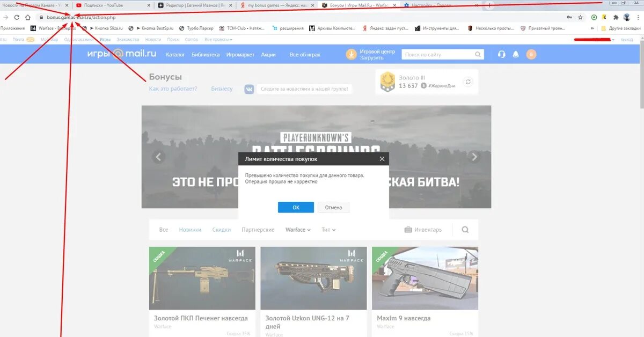Refresh the gold balance with the circular arrow

[468, 82]
